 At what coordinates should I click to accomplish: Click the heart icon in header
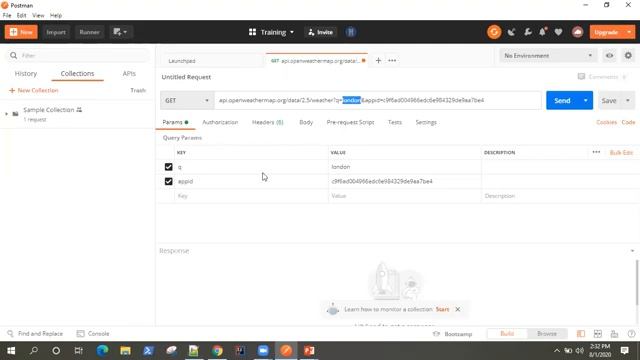click(x=558, y=32)
